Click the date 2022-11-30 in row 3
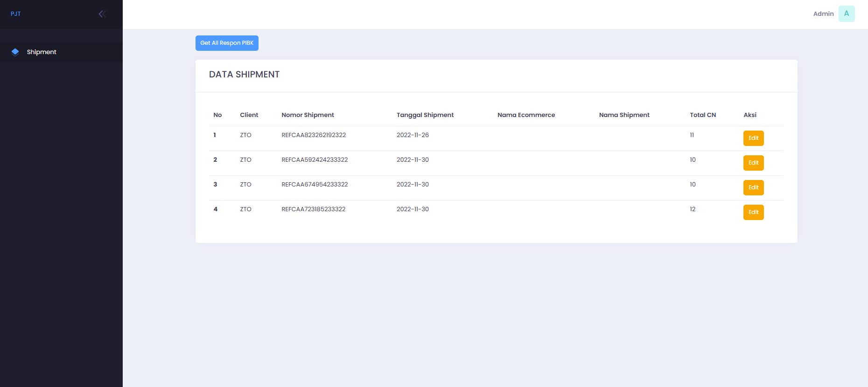 pos(413,185)
